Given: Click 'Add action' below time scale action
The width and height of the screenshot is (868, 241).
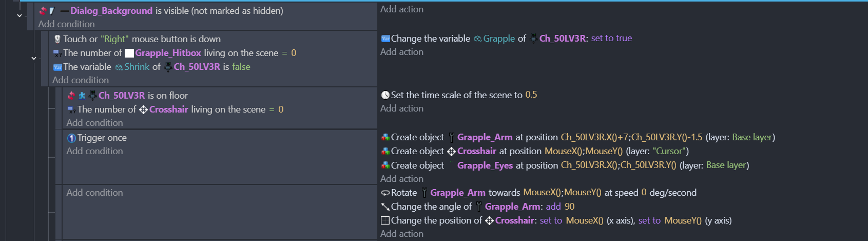Looking at the screenshot, I should tap(402, 108).
